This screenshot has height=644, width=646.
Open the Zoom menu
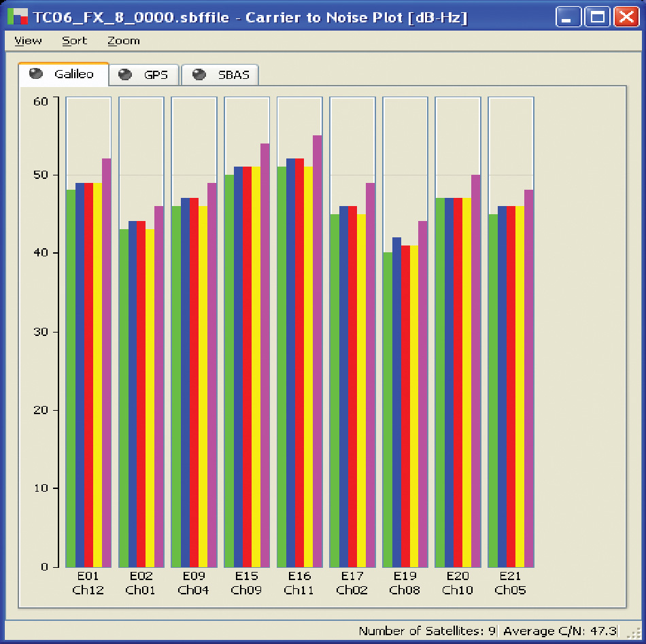coord(123,41)
